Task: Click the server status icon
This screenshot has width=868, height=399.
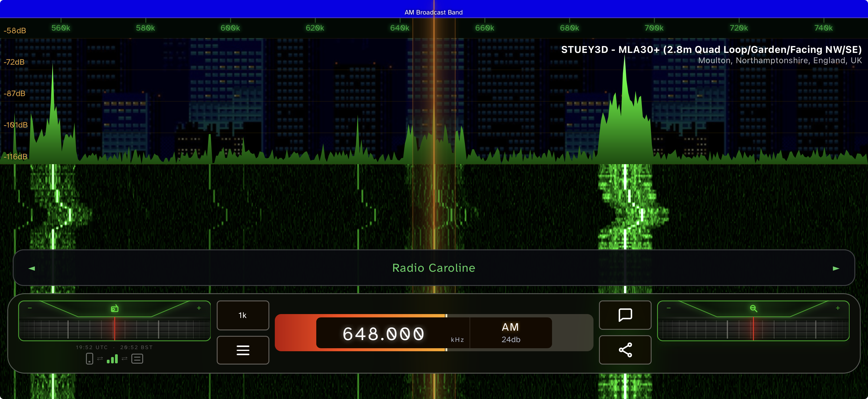Action: (137, 358)
